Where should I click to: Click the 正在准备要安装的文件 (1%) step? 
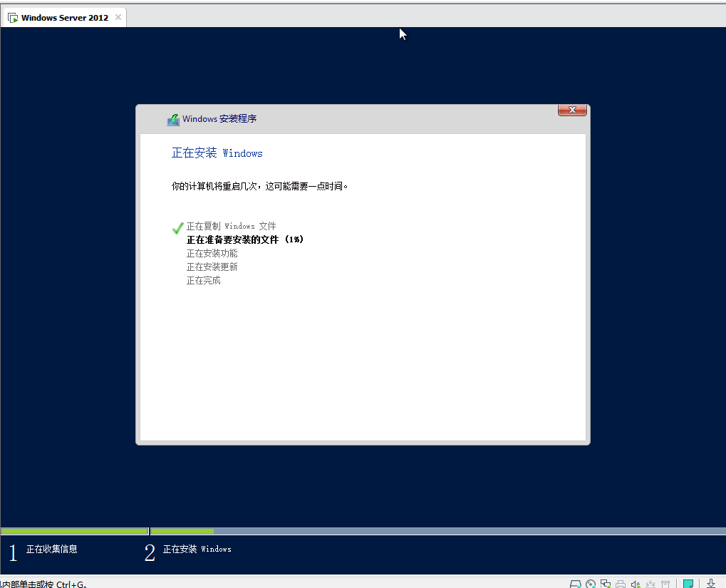[245, 240]
